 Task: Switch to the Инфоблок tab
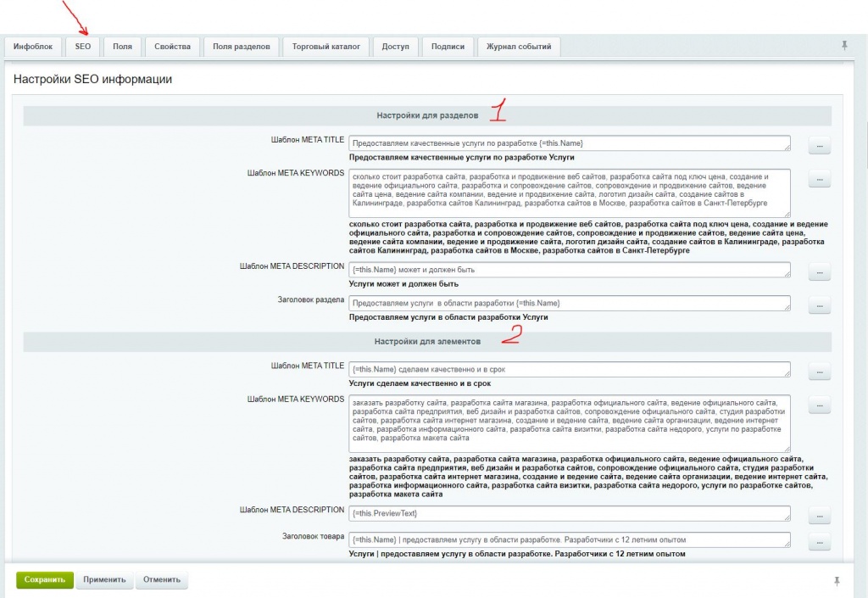point(32,47)
